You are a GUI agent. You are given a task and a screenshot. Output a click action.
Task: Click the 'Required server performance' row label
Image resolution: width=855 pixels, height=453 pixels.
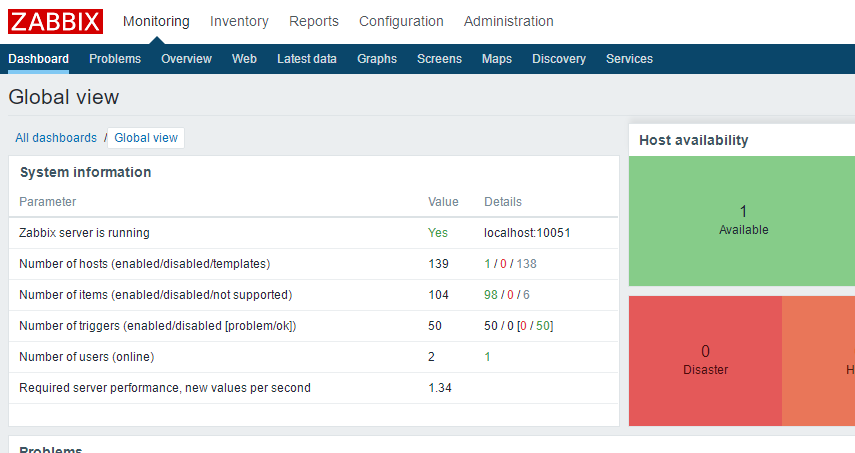tap(165, 388)
